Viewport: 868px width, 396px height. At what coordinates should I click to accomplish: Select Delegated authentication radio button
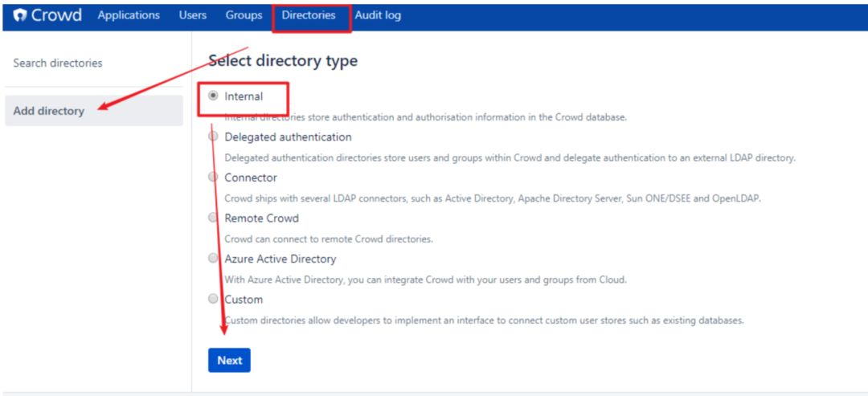pyautogui.click(x=213, y=136)
